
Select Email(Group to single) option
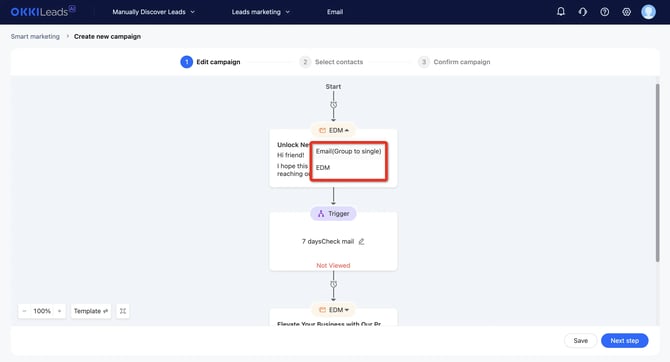[x=348, y=151]
